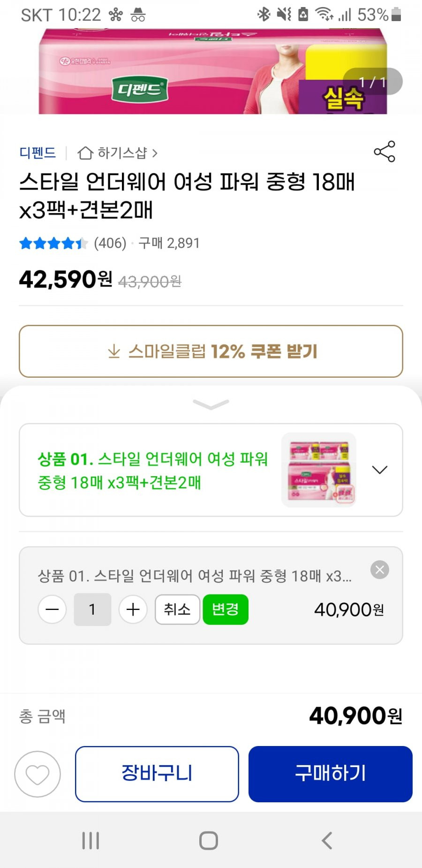Open 하기스샵 store home icon
Image resolution: width=422 pixels, height=868 pixels.
click(85, 153)
